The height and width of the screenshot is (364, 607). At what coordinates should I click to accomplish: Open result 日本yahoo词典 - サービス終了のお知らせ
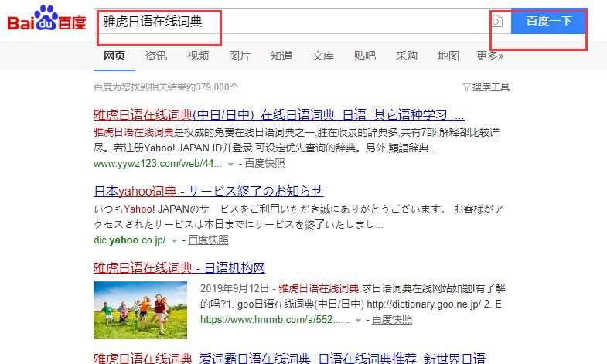209,191
